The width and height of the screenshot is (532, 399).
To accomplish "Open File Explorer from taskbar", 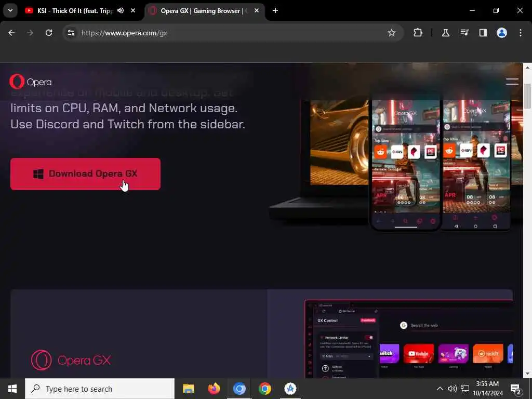I will (x=188, y=389).
